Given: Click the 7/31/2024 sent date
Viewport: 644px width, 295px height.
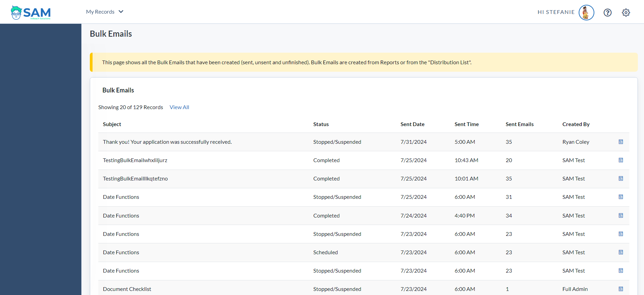Looking at the screenshot, I should tap(413, 142).
